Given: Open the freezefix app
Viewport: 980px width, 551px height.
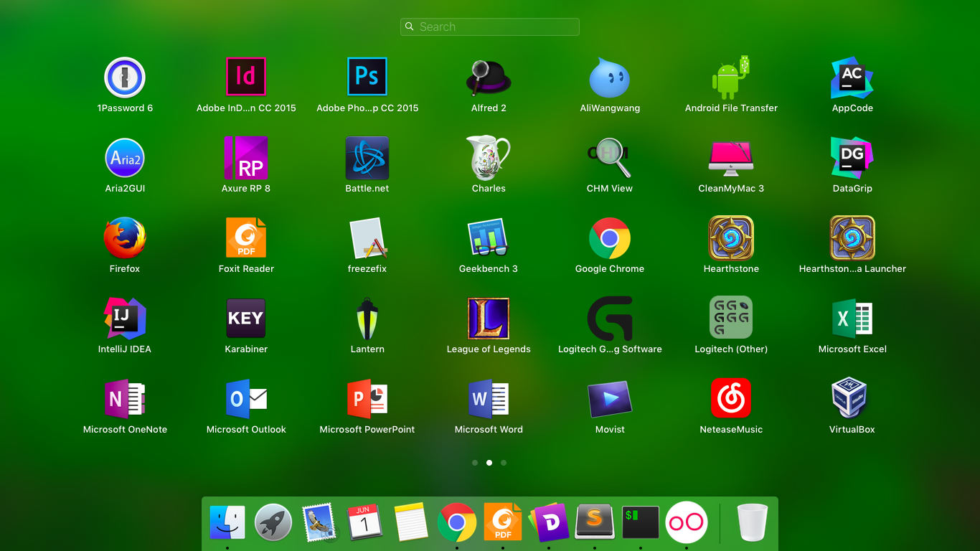Looking at the screenshot, I should tap(367, 238).
